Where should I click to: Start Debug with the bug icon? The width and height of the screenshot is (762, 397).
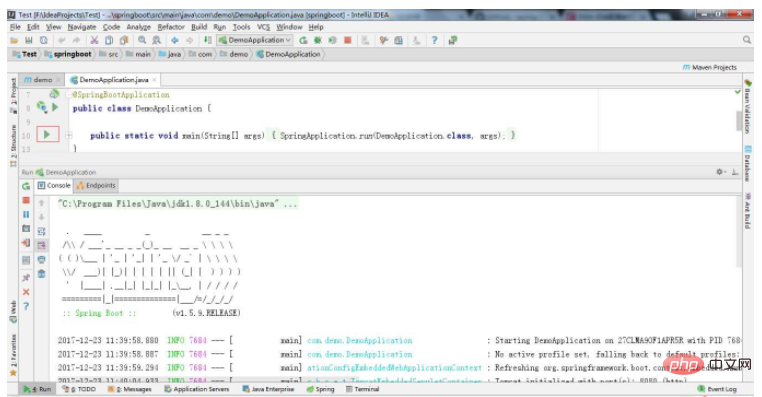318,40
